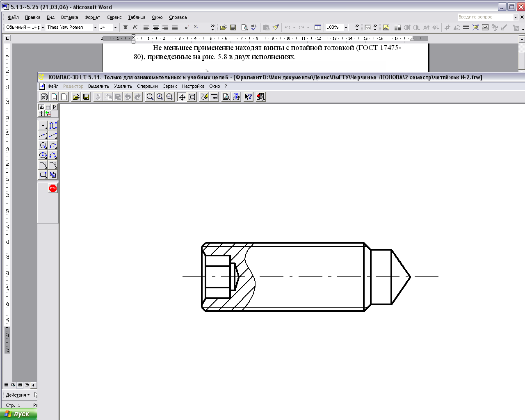Click the KOMPAS open folder icon

tap(76, 97)
